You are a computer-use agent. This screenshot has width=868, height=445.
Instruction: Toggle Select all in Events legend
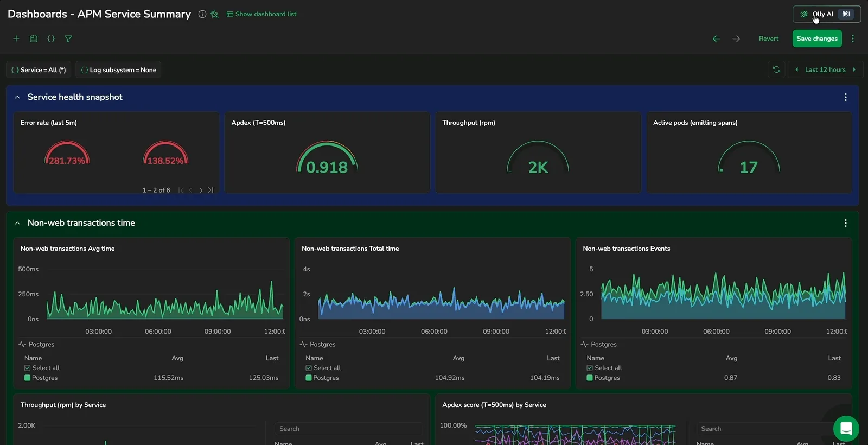590,368
